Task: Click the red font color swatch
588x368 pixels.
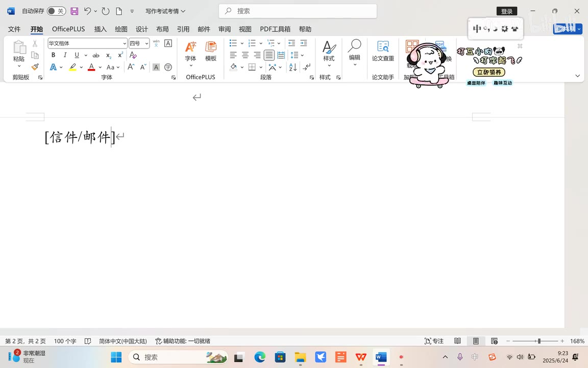Action: pyautogui.click(x=91, y=67)
